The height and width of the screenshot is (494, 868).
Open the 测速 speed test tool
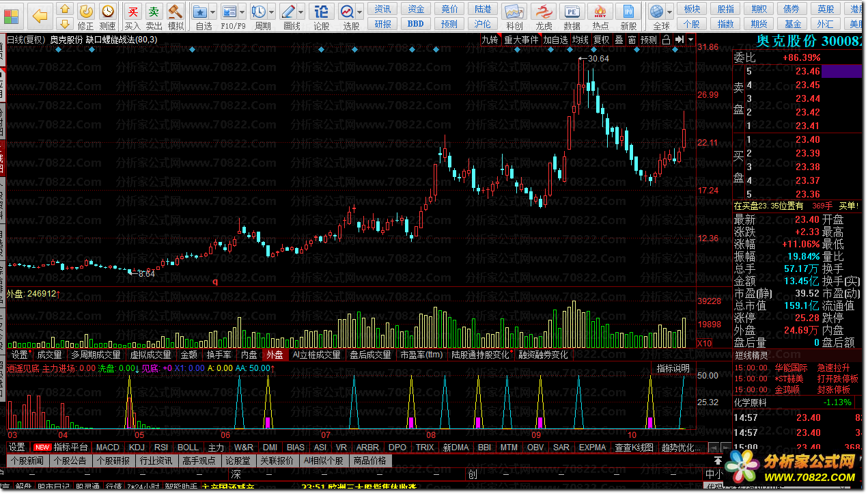coord(108,16)
